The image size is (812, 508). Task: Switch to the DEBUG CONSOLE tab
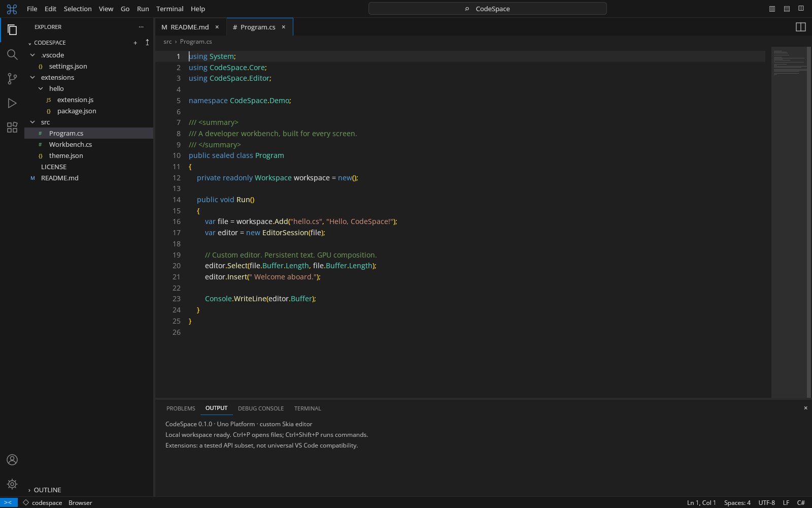tap(261, 408)
